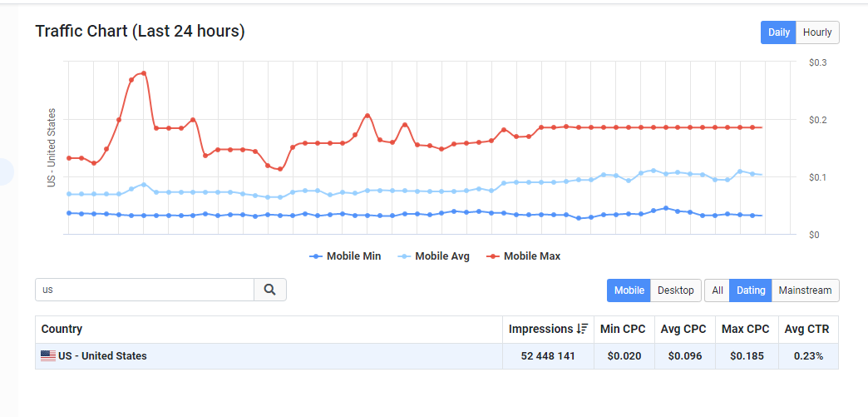Select the Mainstream category tab
This screenshot has width=868, height=417.
coord(805,290)
